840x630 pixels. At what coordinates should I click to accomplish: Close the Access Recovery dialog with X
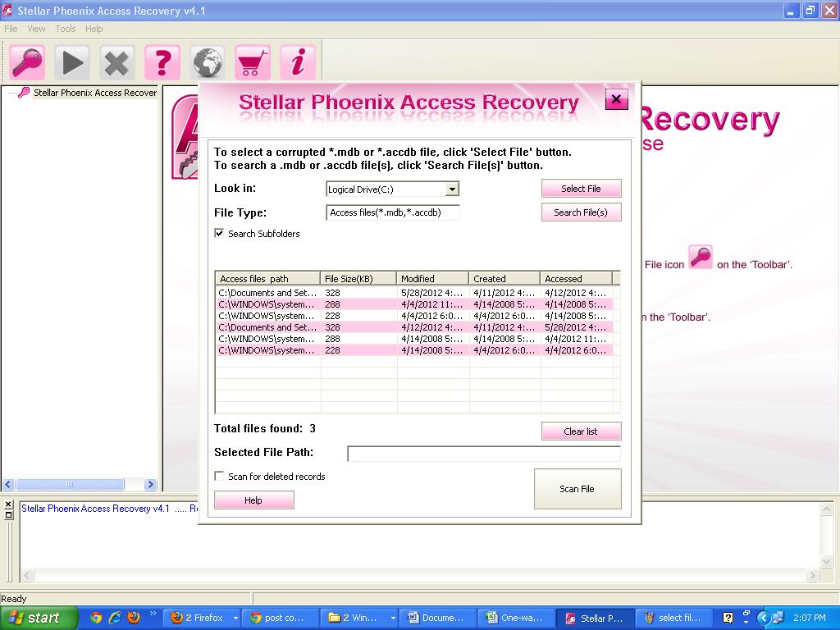pyautogui.click(x=616, y=99)
